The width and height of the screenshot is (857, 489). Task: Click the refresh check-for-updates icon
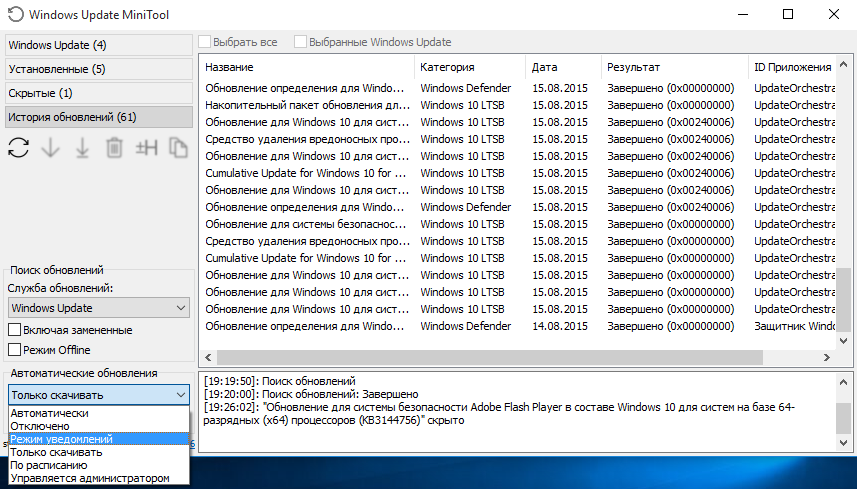(x=18, y=149)
